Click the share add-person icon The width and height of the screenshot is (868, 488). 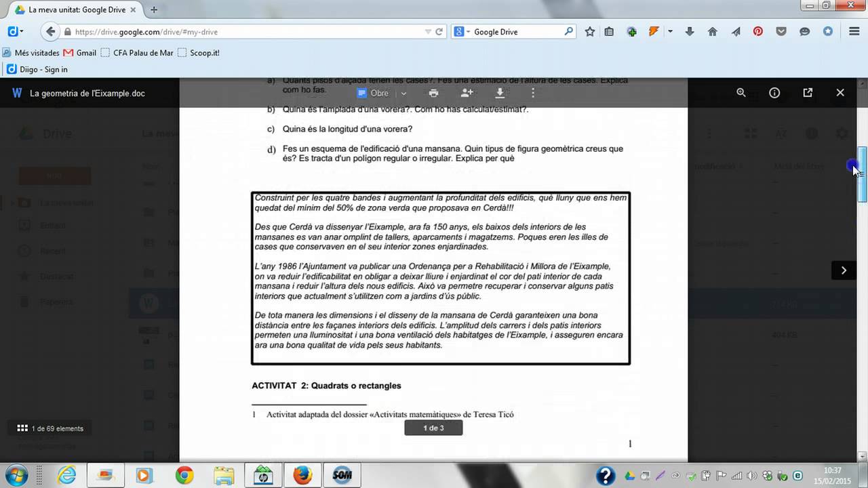pos(467,93)
